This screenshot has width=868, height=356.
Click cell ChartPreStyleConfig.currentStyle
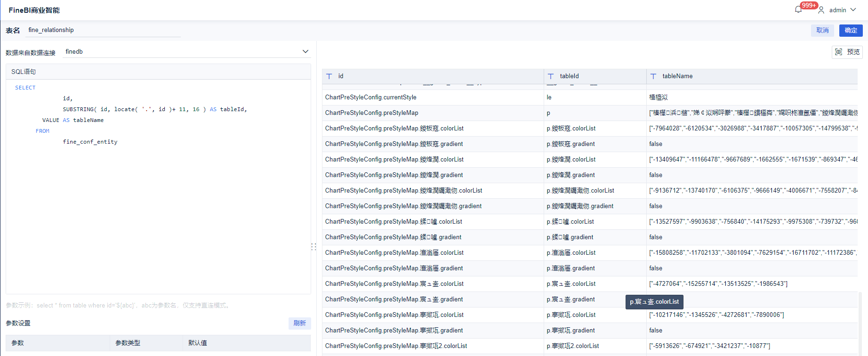pos(433,97)
